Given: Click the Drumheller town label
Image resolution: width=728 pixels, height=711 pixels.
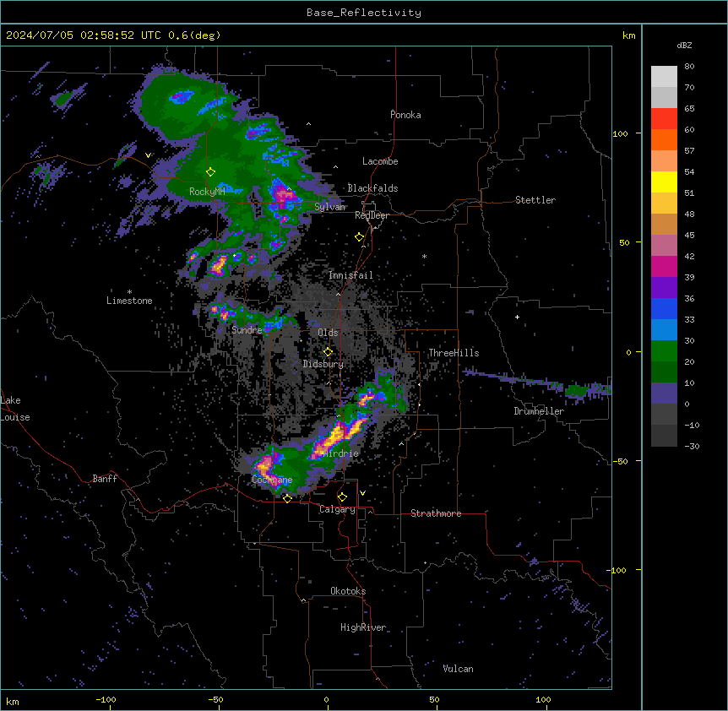Looking at the screenshot, I should coord(539,411).
